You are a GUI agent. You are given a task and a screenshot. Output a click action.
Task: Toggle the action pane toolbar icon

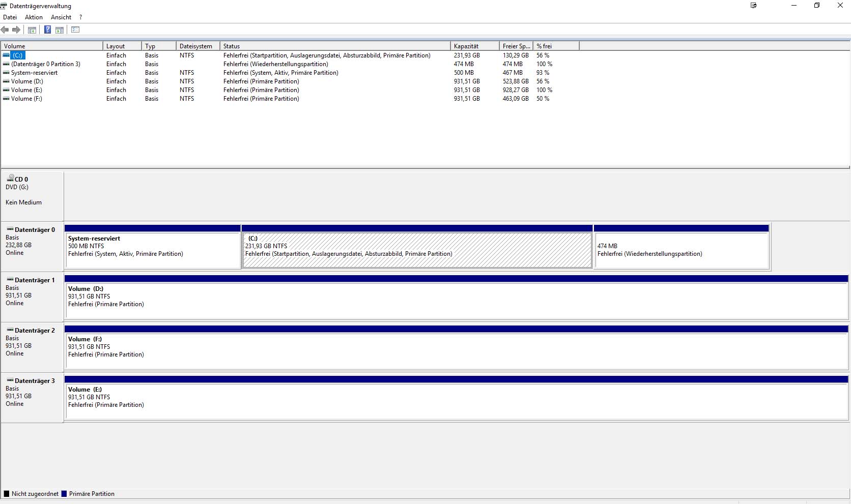(x=60, y=30)
